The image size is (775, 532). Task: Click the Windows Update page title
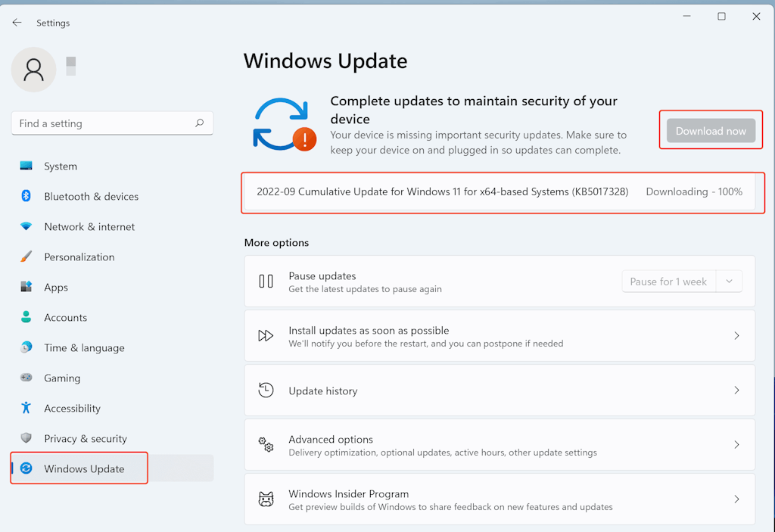[325, 61]
